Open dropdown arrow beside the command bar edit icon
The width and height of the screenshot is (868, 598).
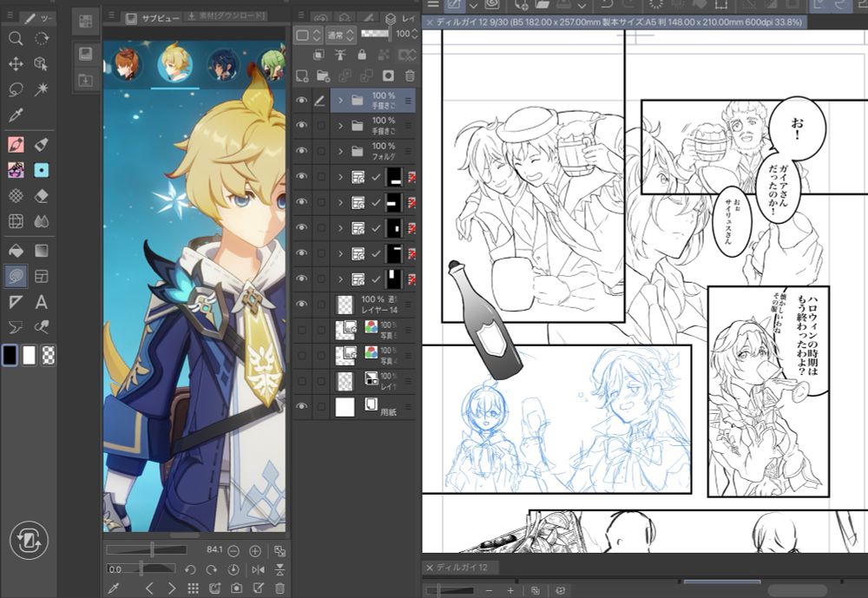coord(473,5)
